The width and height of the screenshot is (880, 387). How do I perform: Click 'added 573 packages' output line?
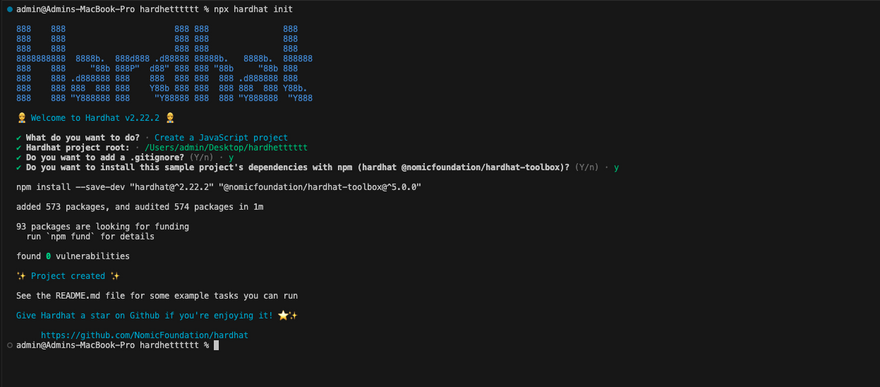140,207
